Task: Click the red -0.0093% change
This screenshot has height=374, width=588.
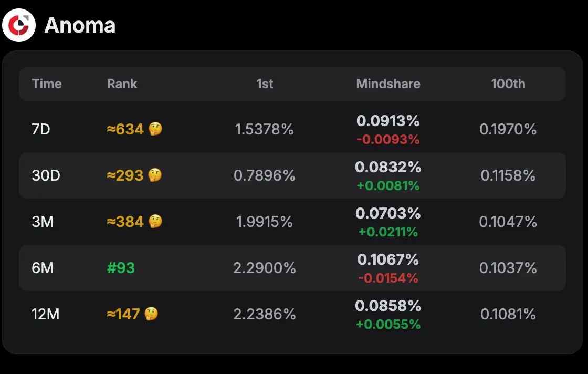Action: coord(388,140)
